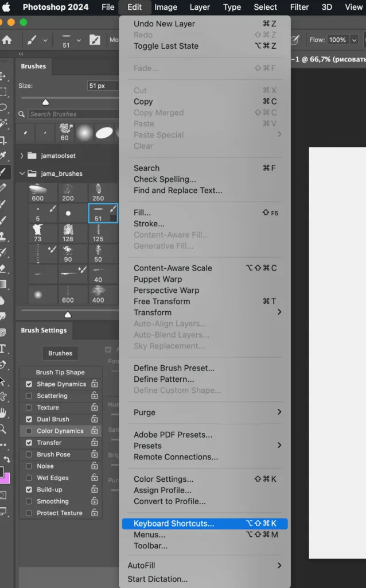Viewport: 366px width, 588px height.
Task: Open the Filter menu
Action: [299, 7]
